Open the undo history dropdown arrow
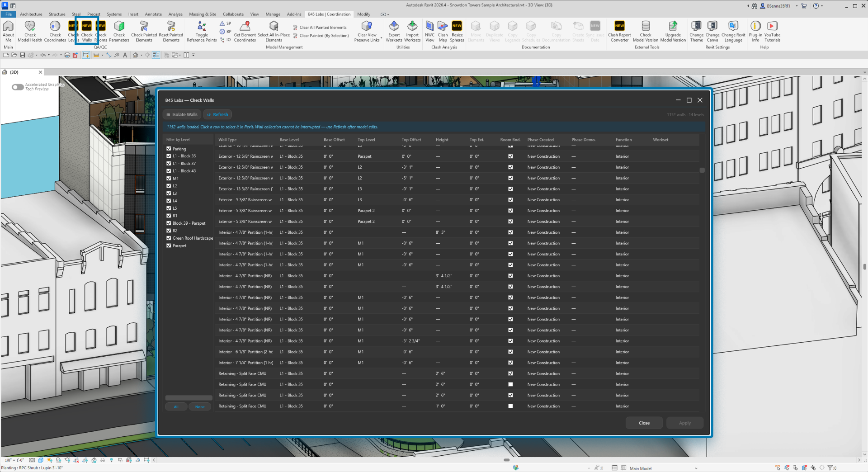This screenshot has height=472, width=868. click(x=49, y=55)
